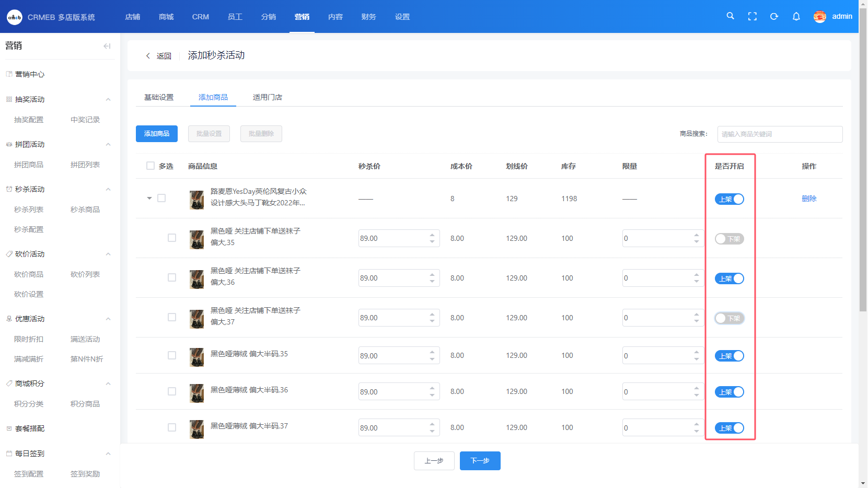The width and height of the screenshot is (868, 488).
Task: Open the 店铺 top menu
Action: tap(133, 17)
